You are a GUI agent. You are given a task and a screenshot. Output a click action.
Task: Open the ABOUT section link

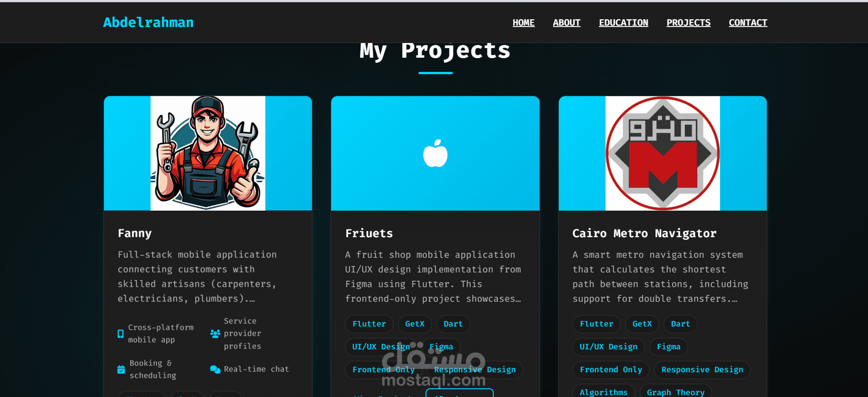point(567,22)
